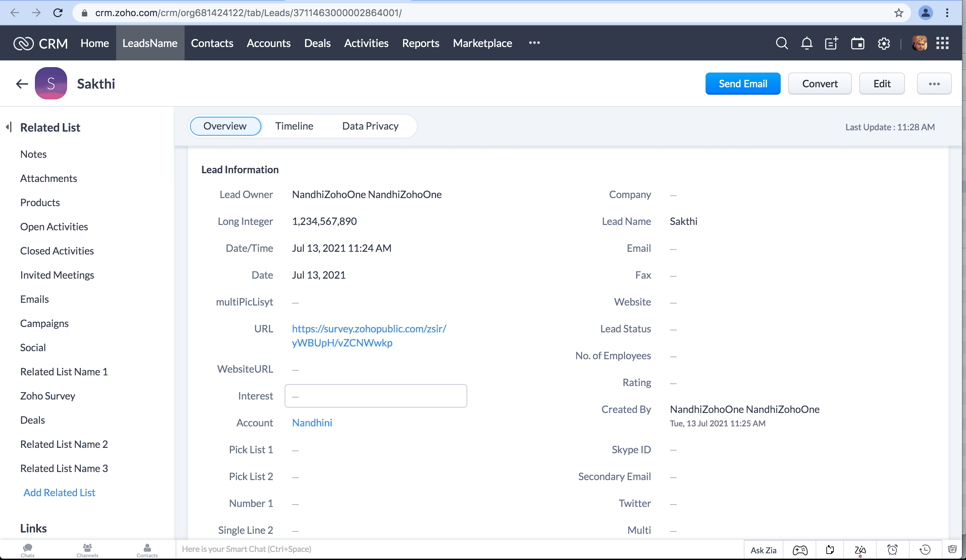Screen dimensions: 966x560
Task: Click the Convert button
Action: pos(820,84)
